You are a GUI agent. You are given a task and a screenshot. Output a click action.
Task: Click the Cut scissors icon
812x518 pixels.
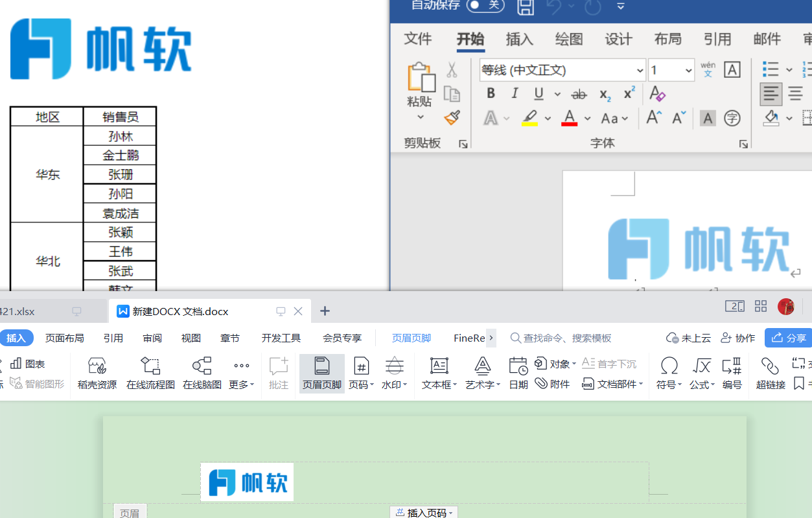click(452, 69)
